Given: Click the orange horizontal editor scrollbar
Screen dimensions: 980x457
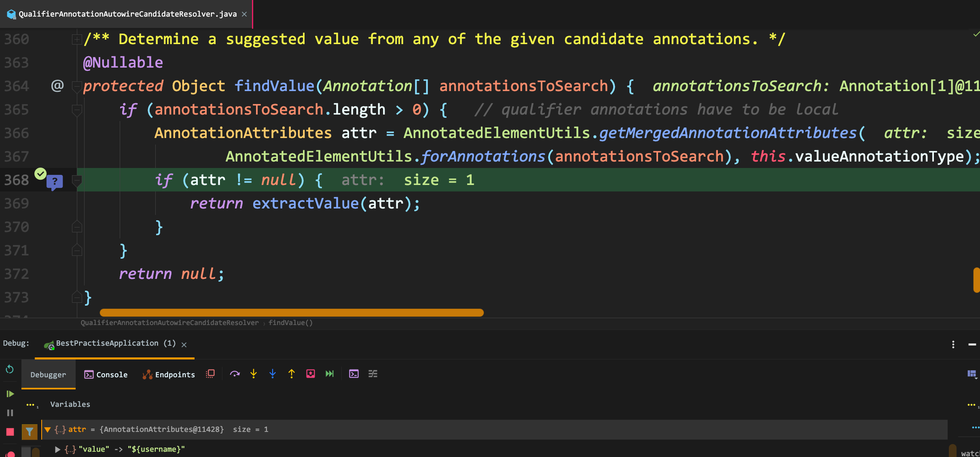Looking at the screenshot, I should 292,312.
